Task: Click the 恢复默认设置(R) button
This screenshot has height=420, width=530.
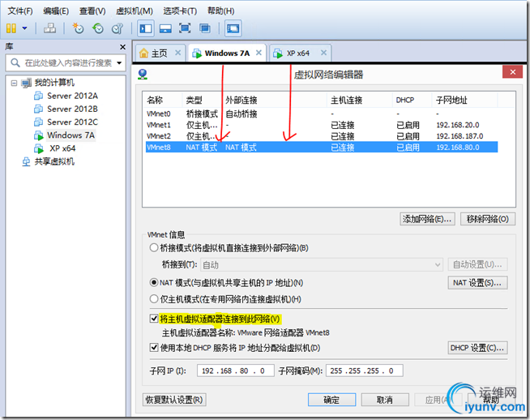Action: tap(174, 400)
